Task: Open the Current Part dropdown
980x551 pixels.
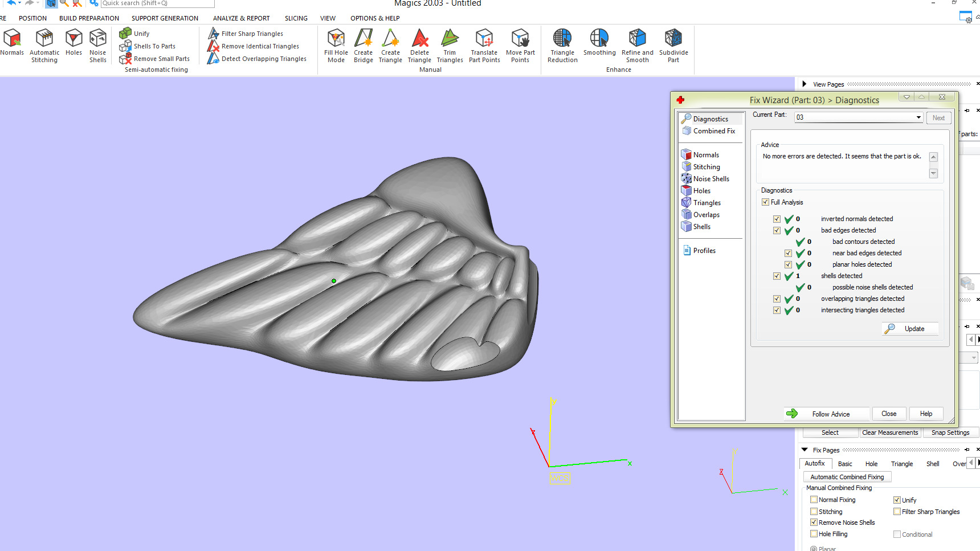Action: 918,117
